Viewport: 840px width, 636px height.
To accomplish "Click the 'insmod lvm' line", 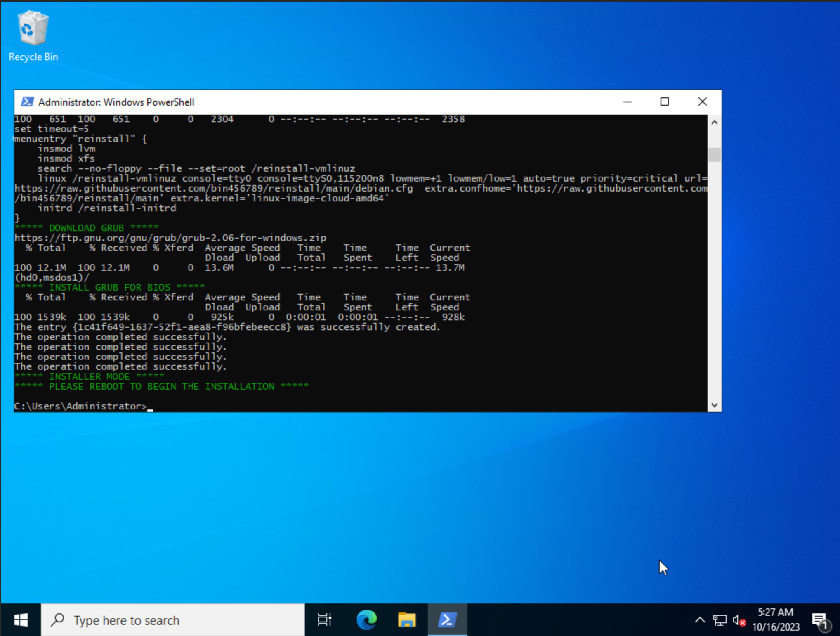I will point(66,149).
